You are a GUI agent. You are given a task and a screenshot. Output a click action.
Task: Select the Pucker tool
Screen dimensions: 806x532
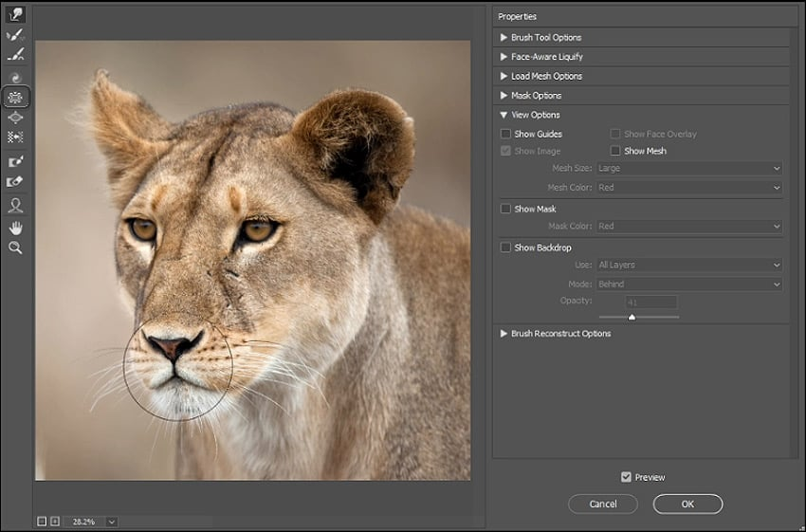tap(15, 97)
